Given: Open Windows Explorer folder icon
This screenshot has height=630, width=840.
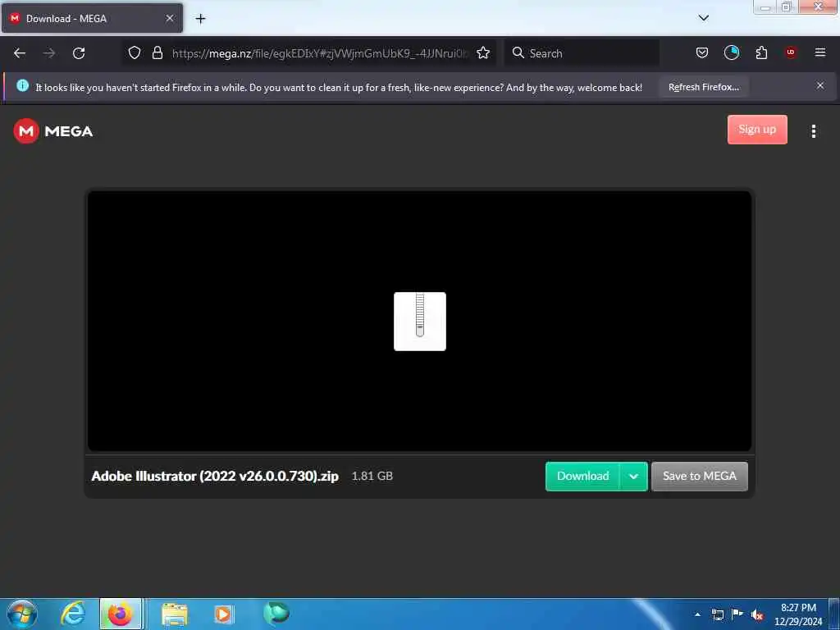Looking at the screenshot, I should click(175, 614).
